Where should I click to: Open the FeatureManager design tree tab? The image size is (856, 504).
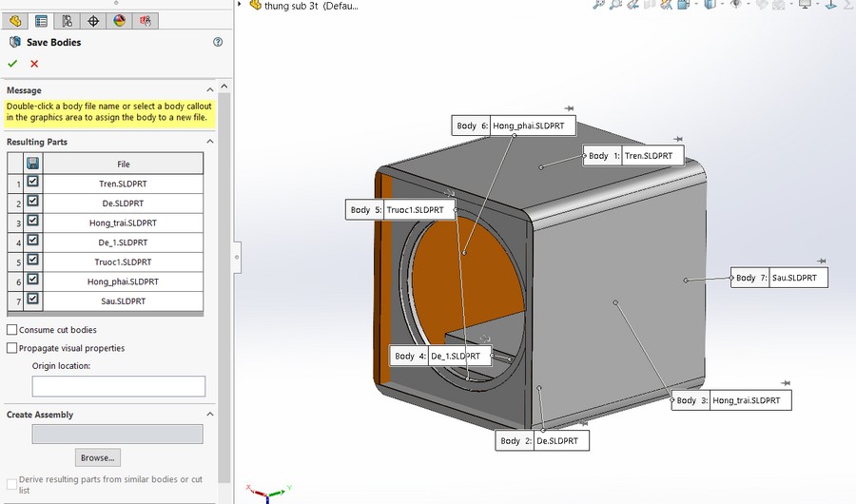(x=14, y=21)
